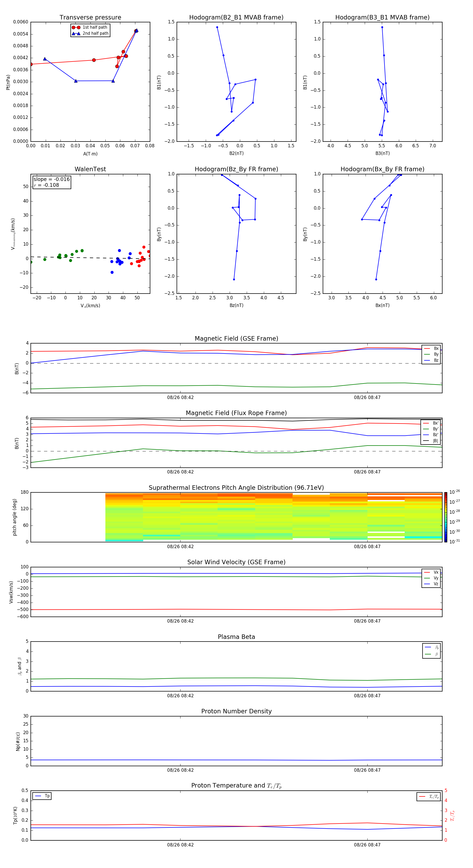473x868 pixels.
Task: Click the 'Solar Wind Velocity (GSE Frame)' title
Action: pyautogui.click(x=236, y=562)
